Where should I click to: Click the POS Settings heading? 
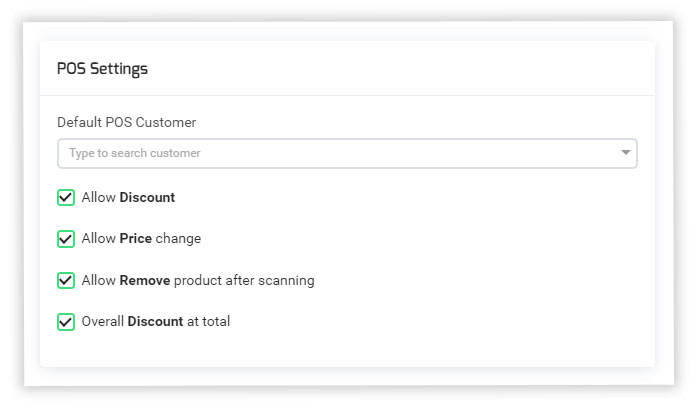(102, 69)
